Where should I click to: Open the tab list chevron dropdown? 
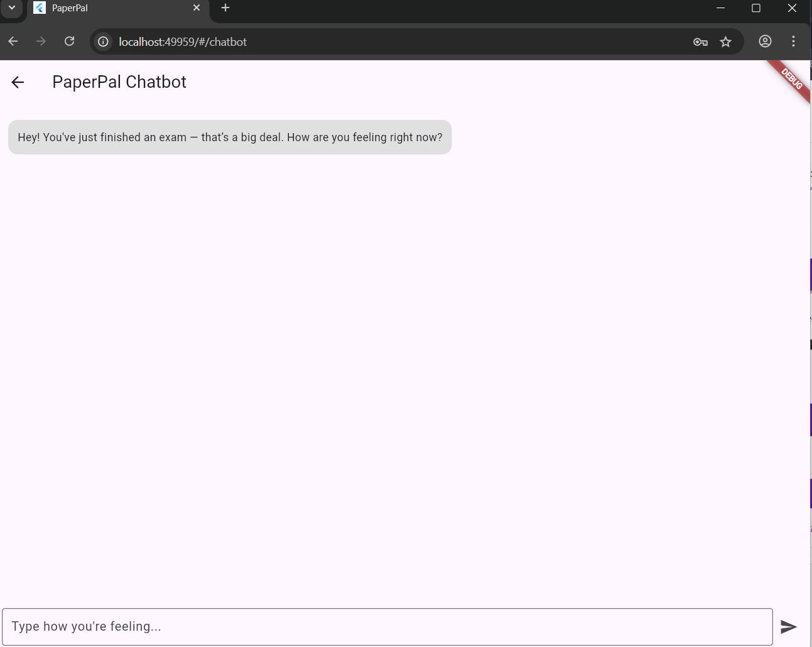pos(12,8)
